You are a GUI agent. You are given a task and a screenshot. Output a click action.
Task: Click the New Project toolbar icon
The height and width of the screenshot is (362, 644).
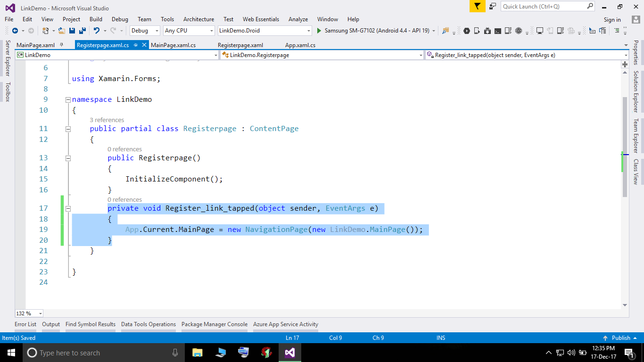coord(46,31)
